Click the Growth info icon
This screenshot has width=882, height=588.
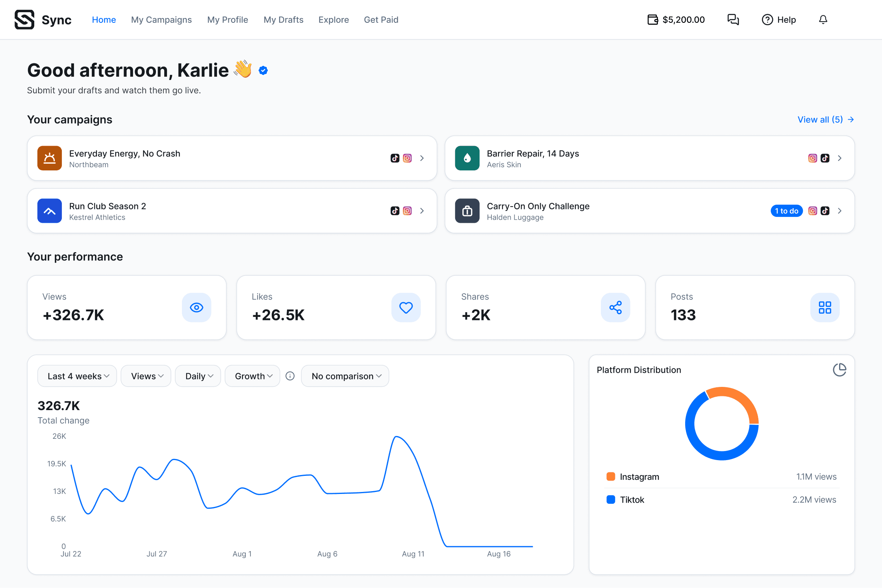coord(290,376)
